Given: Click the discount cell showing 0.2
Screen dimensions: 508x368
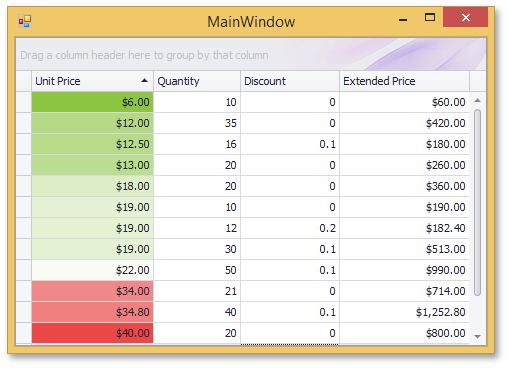Looking at the screenshot, I should (290, 228).
